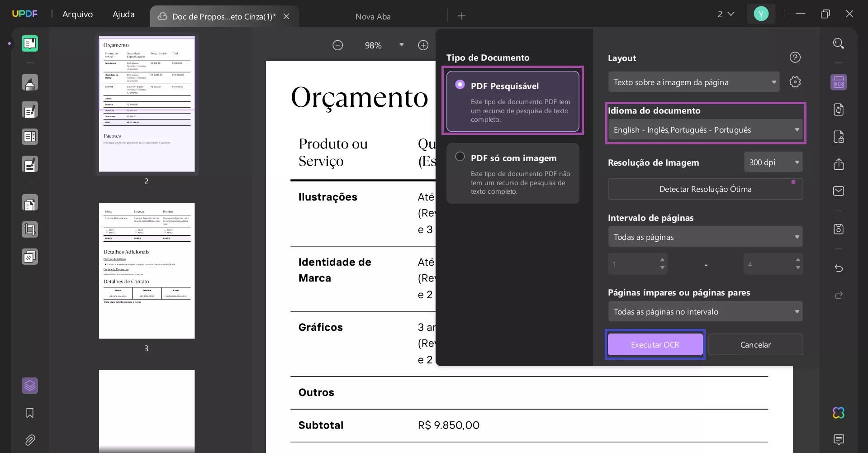The image size is (868, 453).
Task: Open the Organize Pages tool
Action: click(30, 137)
